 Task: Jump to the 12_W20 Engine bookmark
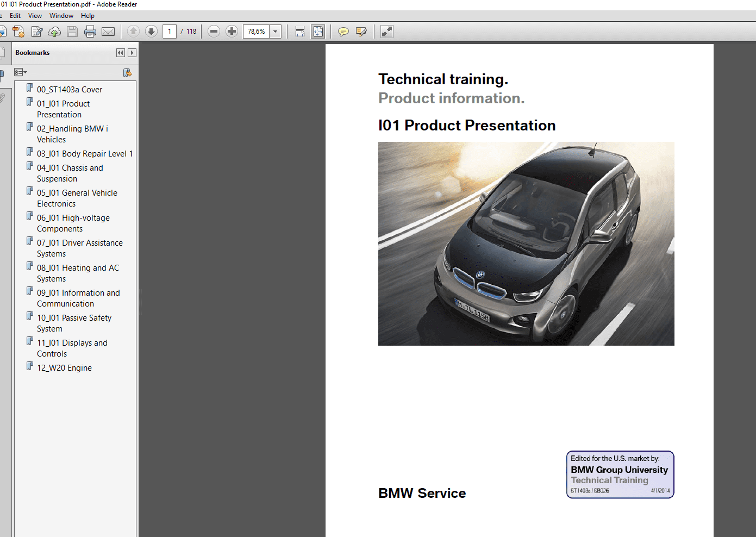pyautogui.click(x=65, y=368)
